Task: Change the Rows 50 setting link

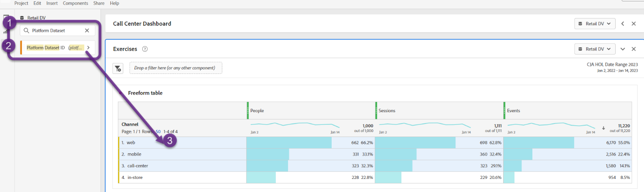Action: 158,132
